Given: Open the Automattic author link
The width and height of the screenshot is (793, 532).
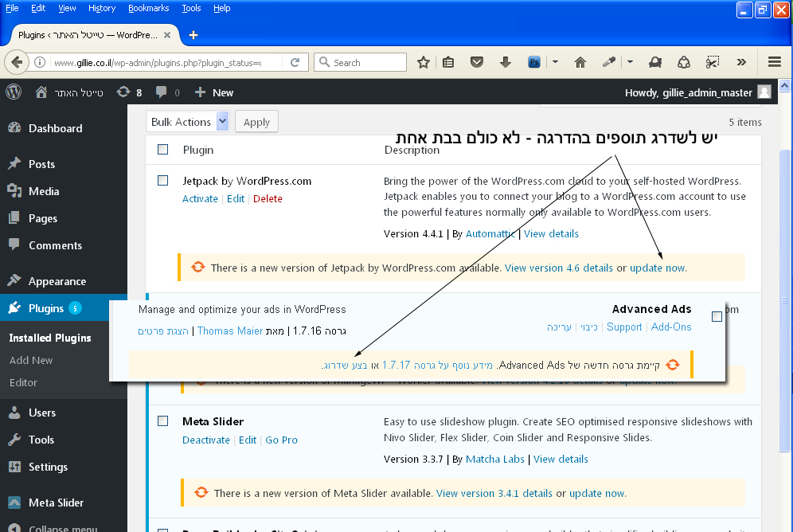Looking at the screenshot, I should click(490, 233).
